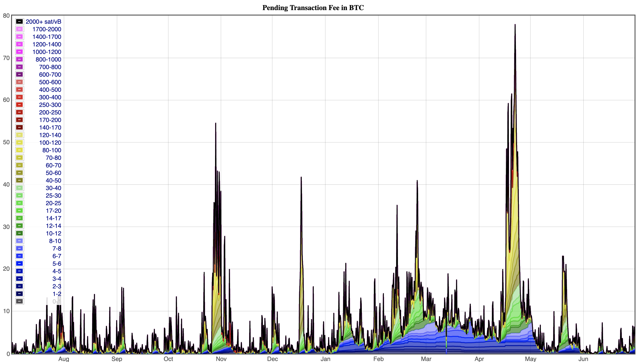Click the chart title Pending Transaction Fee
This screenshot has width=644, height=362.
click(313, 8)
